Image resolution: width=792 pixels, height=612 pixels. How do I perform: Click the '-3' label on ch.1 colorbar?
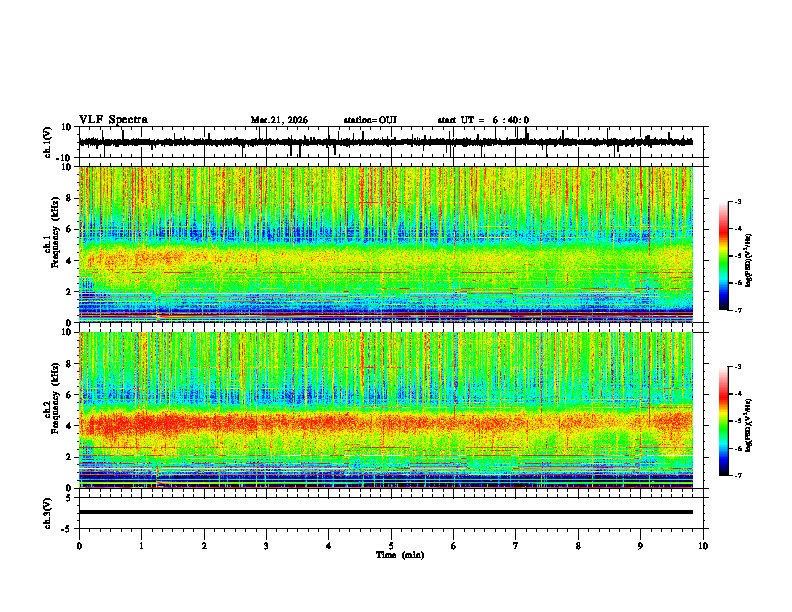pyautogui.click(x=738, y=202)
